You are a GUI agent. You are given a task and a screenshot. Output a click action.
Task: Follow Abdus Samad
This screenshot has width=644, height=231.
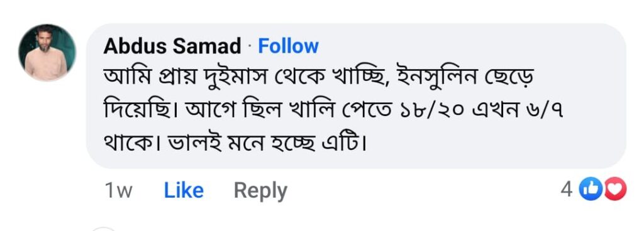coord(288,46)
